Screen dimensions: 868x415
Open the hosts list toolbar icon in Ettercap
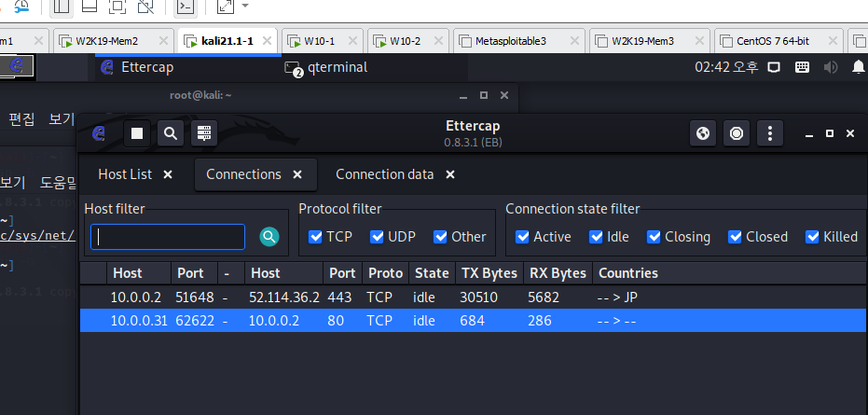204,133
